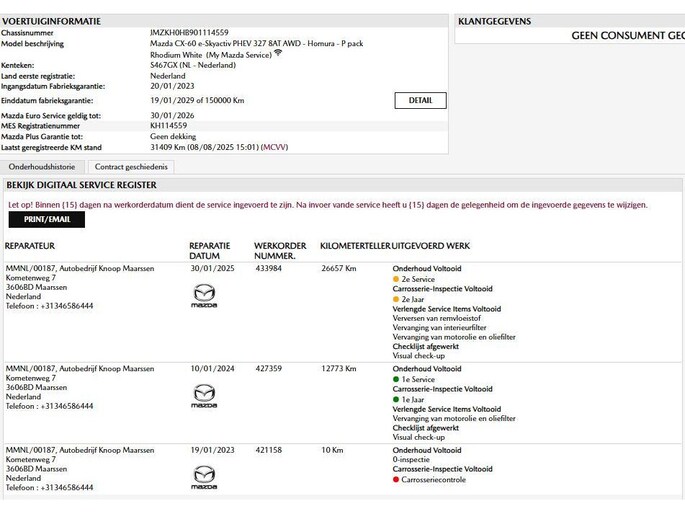The image size is (685, 514).
Task: Click the Mazda logo for the 19/01/2023 repair
Action: (x=203, y=477)
